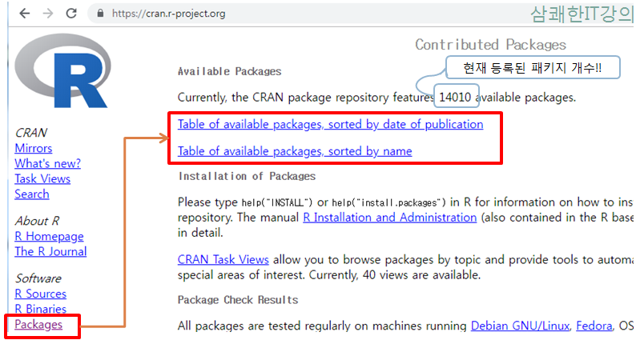
Task: Click the Package Check Results heading
Action: point(238,300)
